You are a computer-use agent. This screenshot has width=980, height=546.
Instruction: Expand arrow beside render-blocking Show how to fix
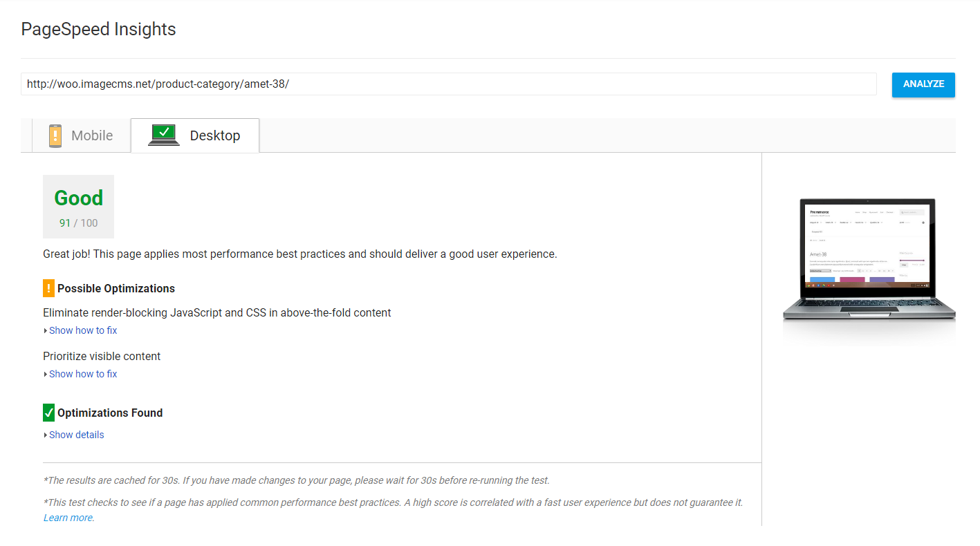click(46, 331)
